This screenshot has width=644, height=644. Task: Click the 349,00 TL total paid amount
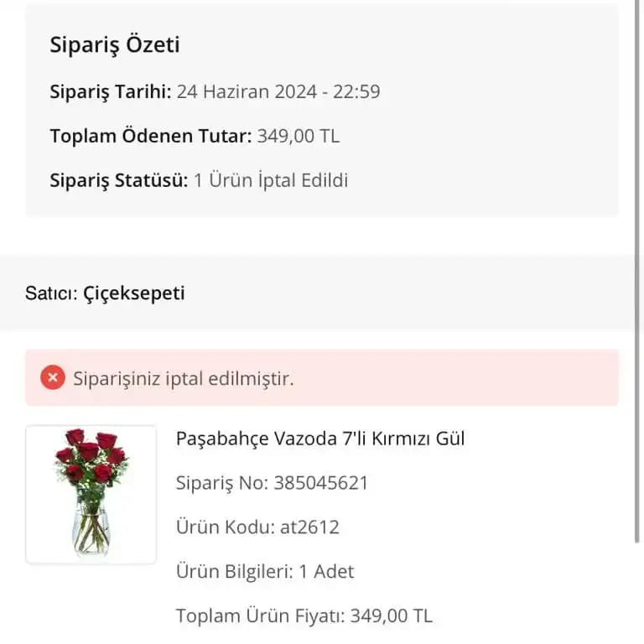[299, 136]
